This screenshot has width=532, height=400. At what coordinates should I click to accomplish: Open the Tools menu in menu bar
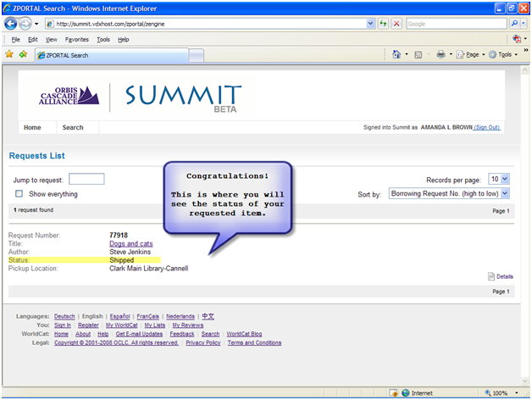pos(103,39)
